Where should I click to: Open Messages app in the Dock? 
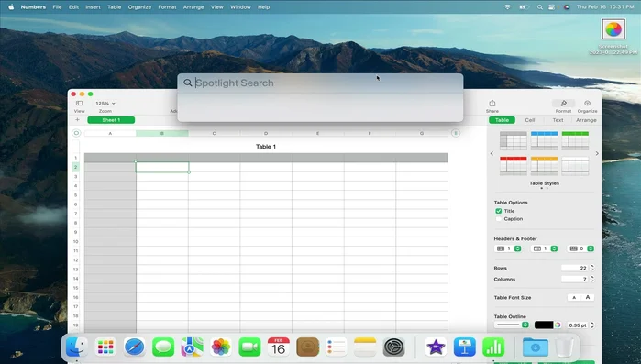(163, 347)
